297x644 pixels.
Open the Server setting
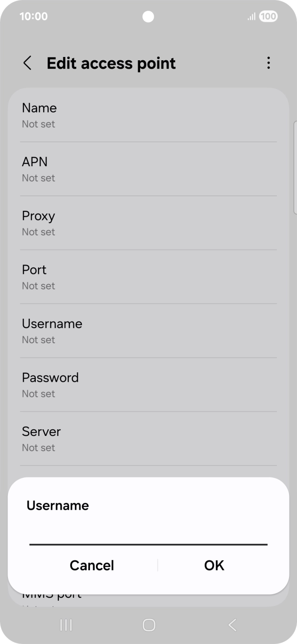tap(148, 438)
